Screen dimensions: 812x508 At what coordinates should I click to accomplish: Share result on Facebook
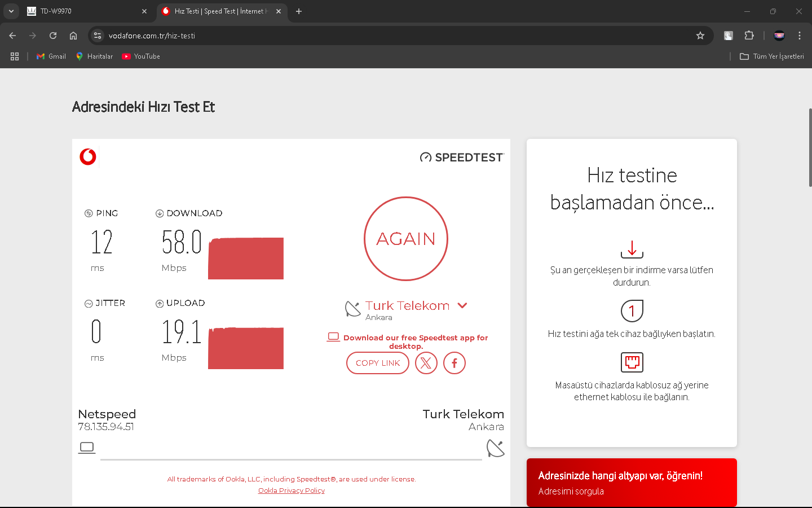(454, 363)
